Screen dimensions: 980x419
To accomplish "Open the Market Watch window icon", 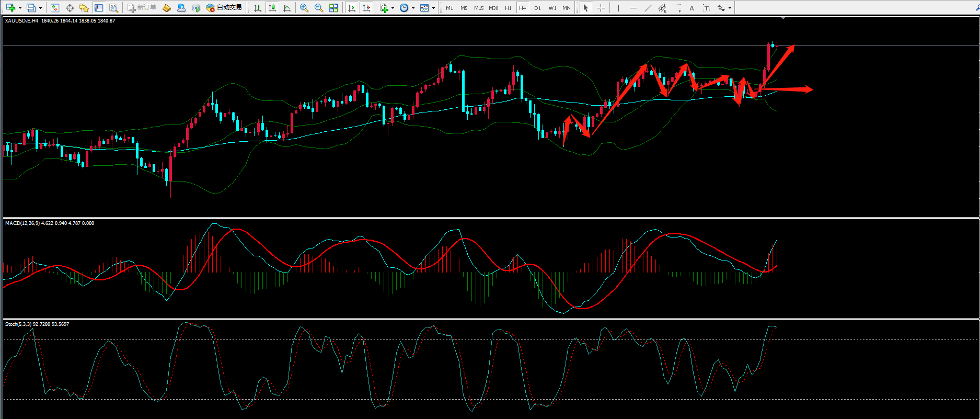I will click(55, 8).
